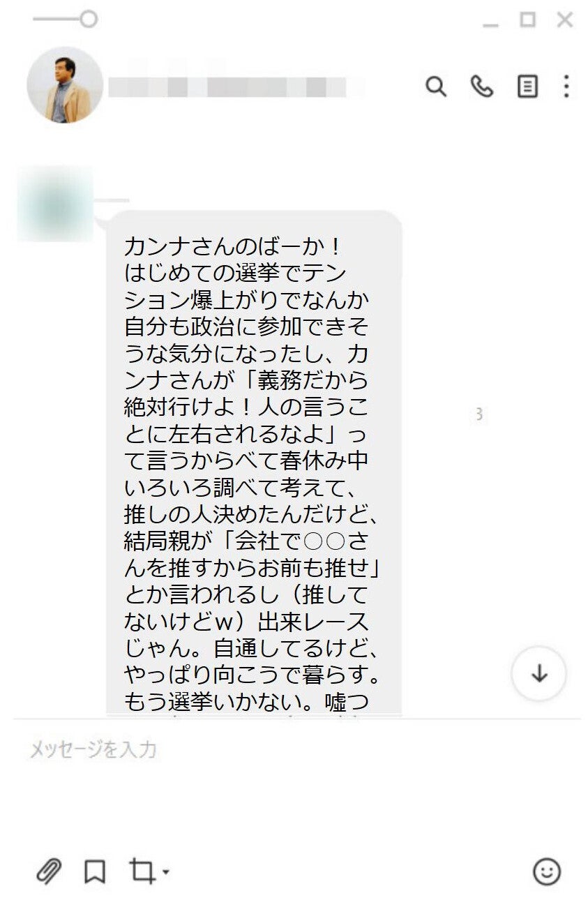Open the three-dot more options menu
The width and height of the screenshot is (588, 900).
point(566,87)
